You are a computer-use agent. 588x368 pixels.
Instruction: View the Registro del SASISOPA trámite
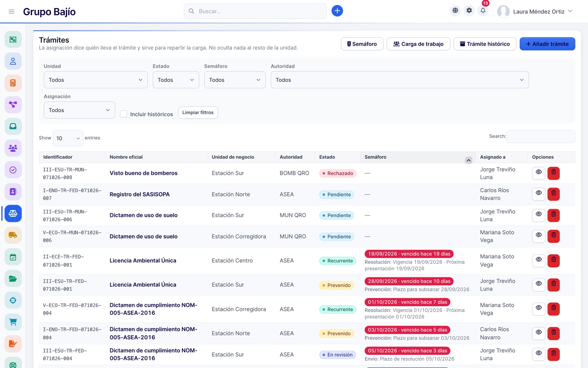pos(538,194)
